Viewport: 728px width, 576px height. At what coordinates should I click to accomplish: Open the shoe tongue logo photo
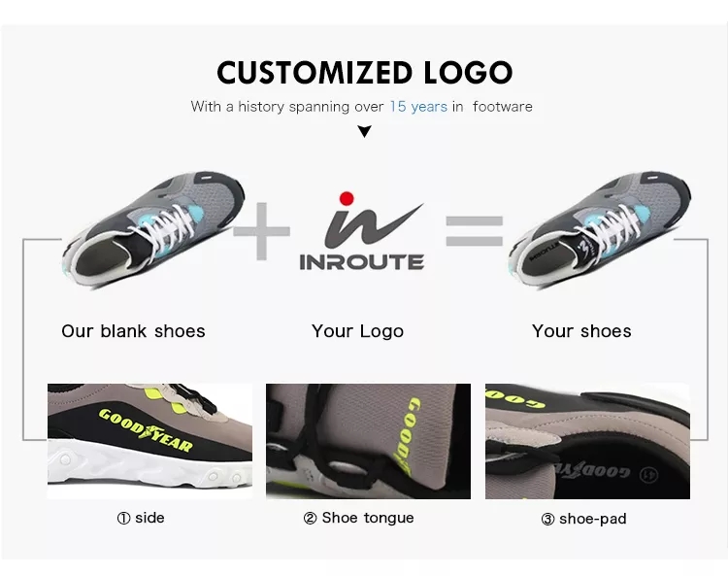(x=368, y=441)
